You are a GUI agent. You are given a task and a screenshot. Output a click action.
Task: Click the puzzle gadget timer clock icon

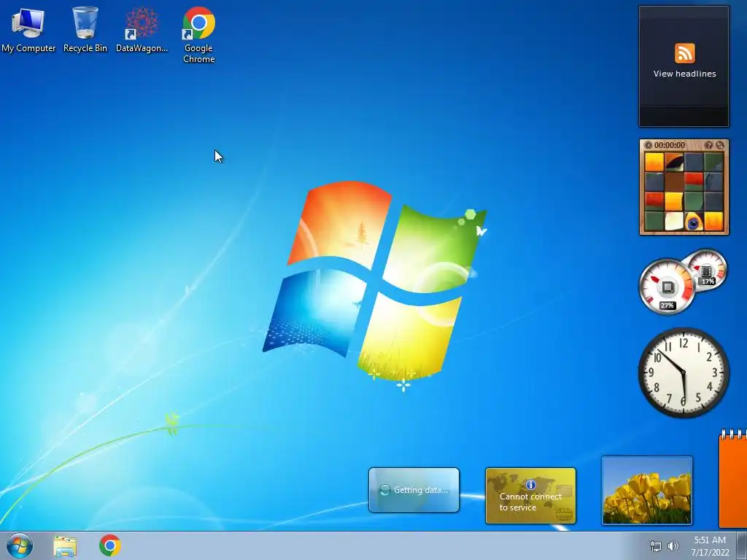tap(648, 145)
